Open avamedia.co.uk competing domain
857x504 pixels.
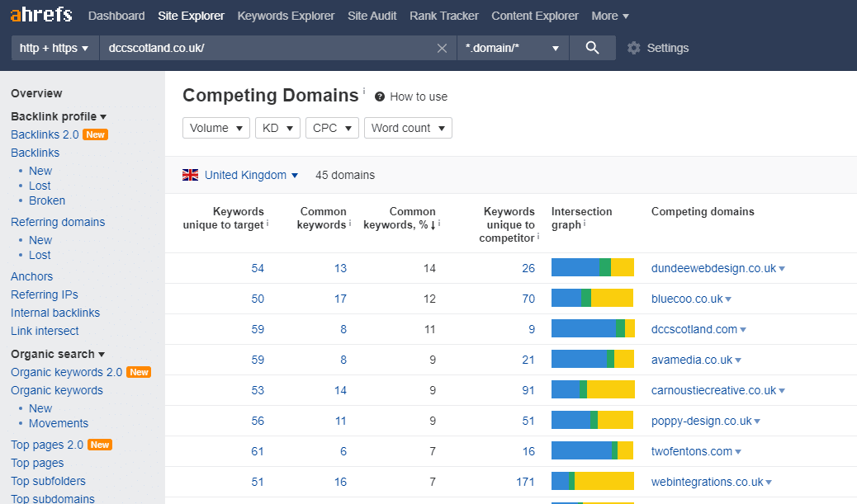coord(691,360)
